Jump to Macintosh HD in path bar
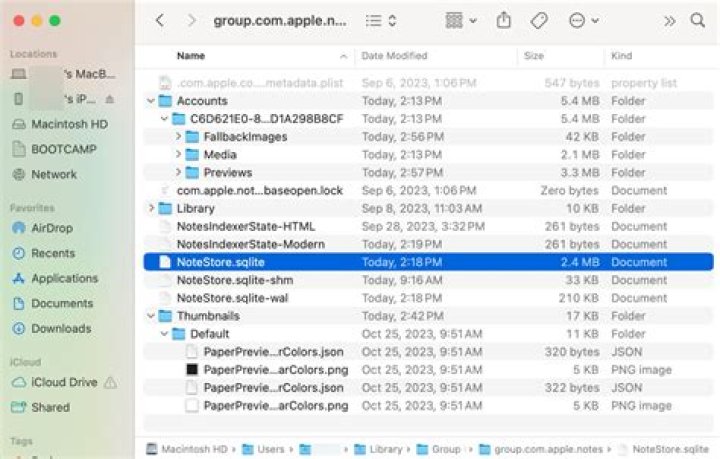Screen dimensions: 720x459 [x=187, y=449]
